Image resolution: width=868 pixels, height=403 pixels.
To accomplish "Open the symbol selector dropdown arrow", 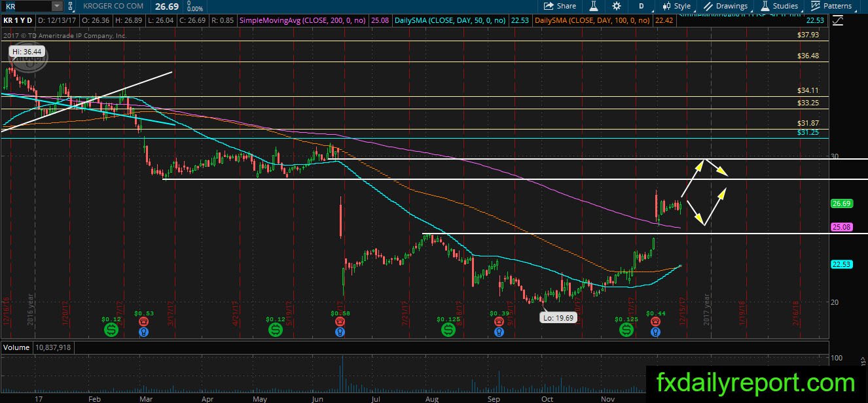I will [x=56, y=6].
